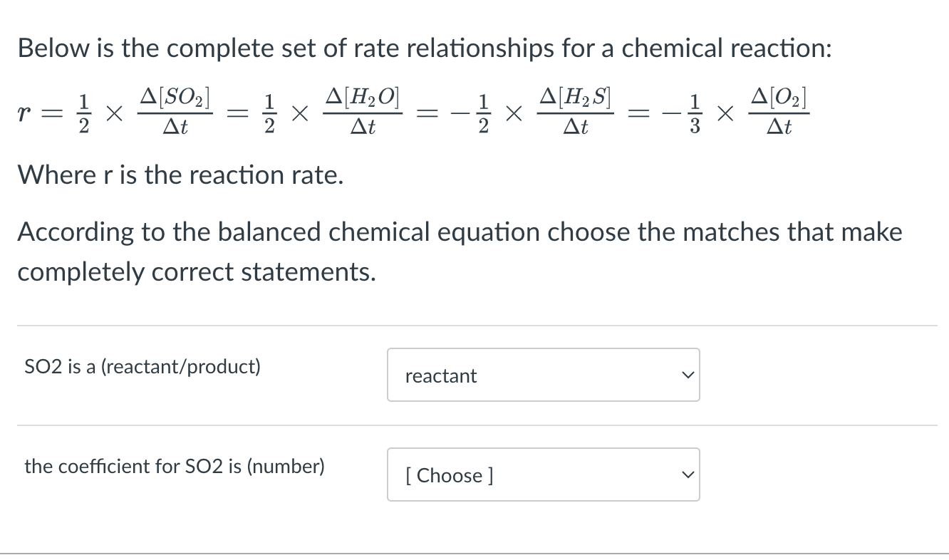The width and height of the screenshot is (949, 560).
Task: Open the [ Choose ] coefficient dropdown
Action: (x=543, y=475)
